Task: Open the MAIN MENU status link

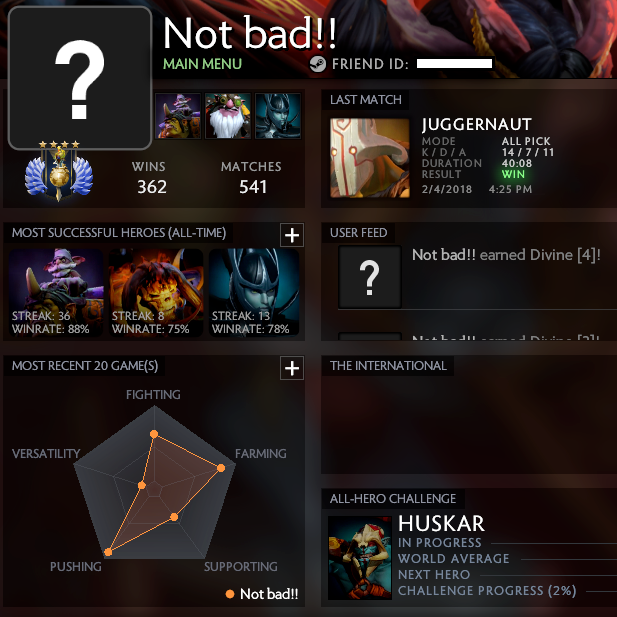Action: pos(202,64)
